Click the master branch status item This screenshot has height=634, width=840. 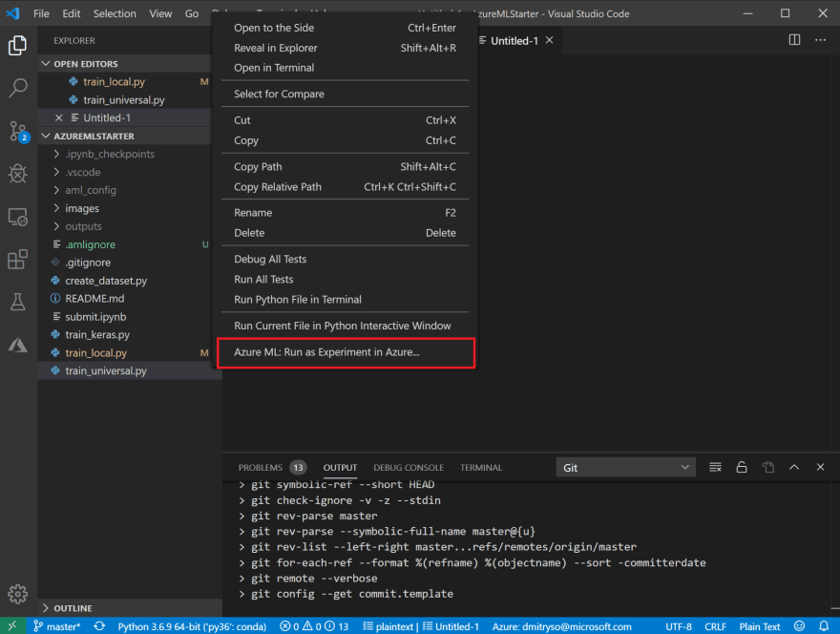pyautogui.click(x=56, y=626)
